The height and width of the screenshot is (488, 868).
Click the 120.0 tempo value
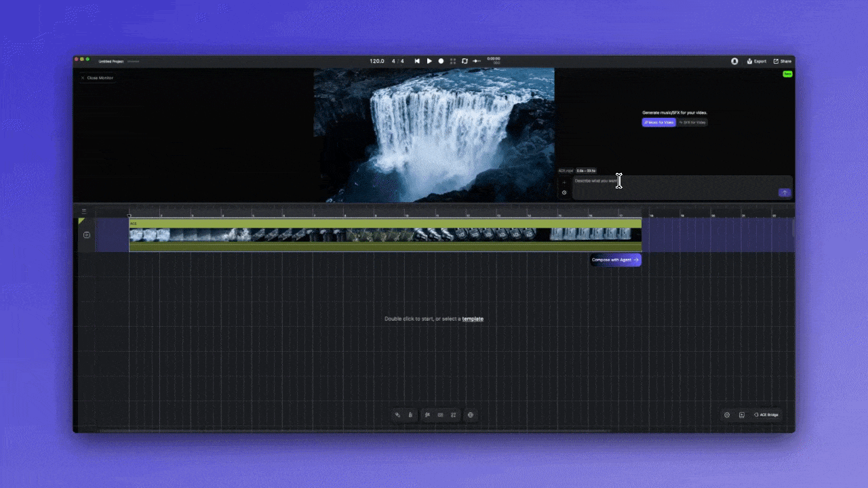tap(377, 61)
